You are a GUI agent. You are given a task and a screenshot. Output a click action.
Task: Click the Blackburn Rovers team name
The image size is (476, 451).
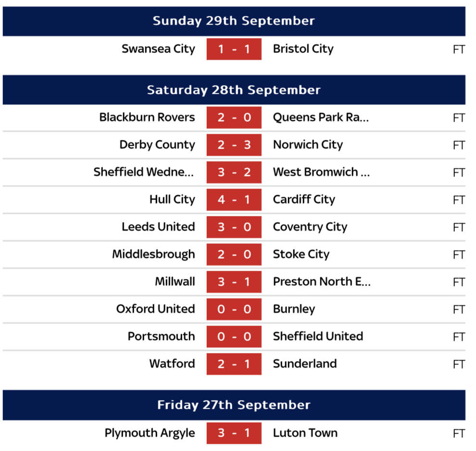pos(147,117)
